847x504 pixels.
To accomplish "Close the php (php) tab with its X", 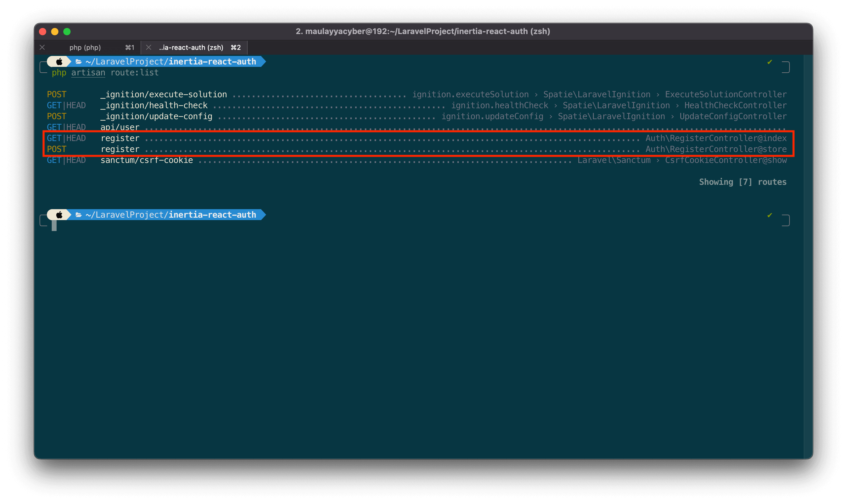I will pyautogui.click(x=42, y=47).
